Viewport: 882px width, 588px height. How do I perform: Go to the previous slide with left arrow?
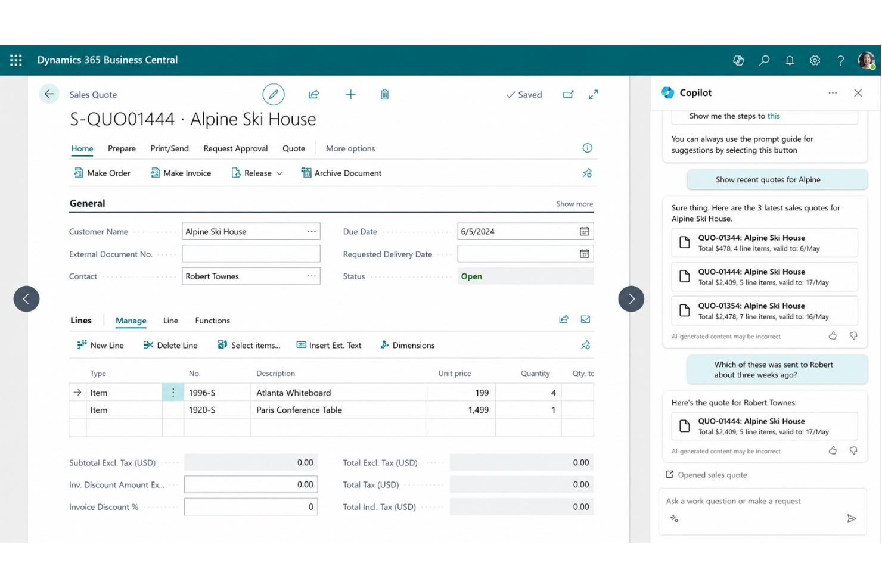coord(26,299)
